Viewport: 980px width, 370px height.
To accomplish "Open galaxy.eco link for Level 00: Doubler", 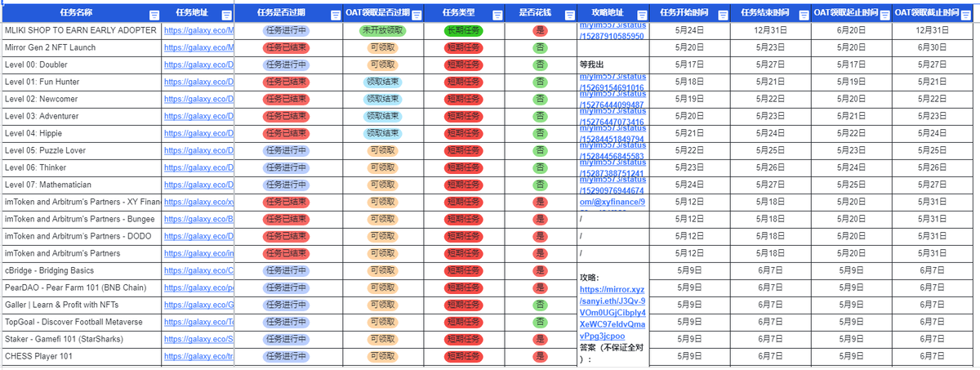I will coord(198,65).
